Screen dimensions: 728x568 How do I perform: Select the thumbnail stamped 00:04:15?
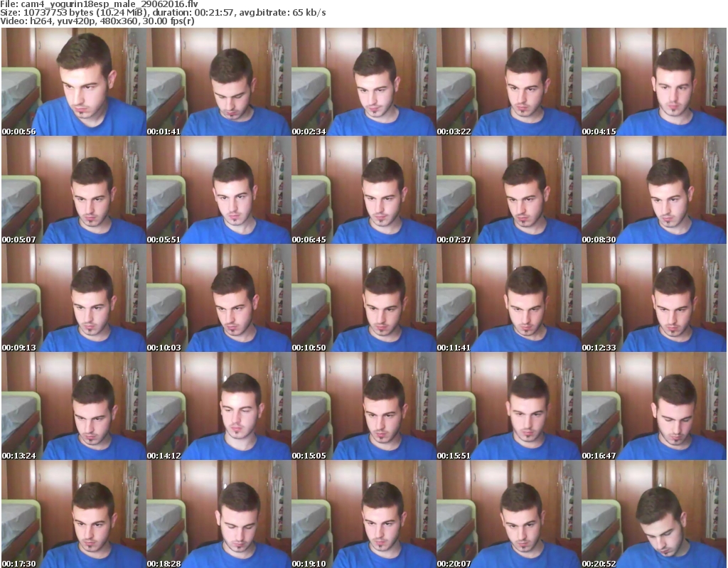coord(654,82)
